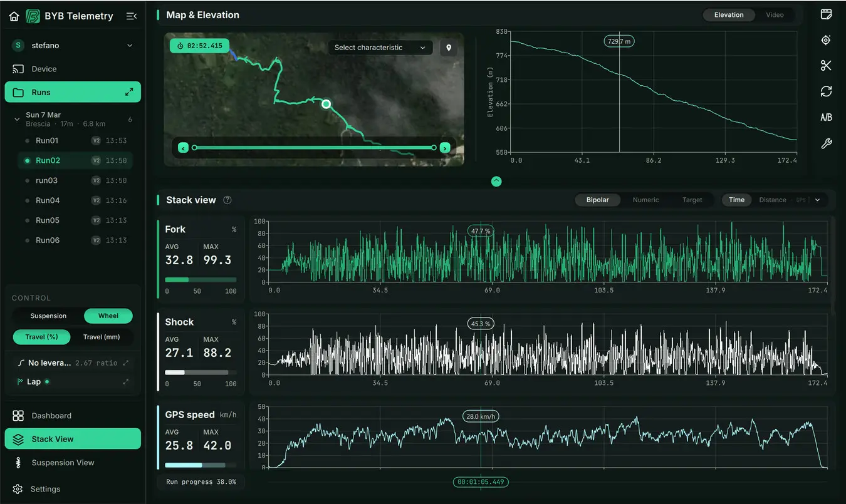Show Stack view help question mark
846x504 pixels.
[227, 200]
